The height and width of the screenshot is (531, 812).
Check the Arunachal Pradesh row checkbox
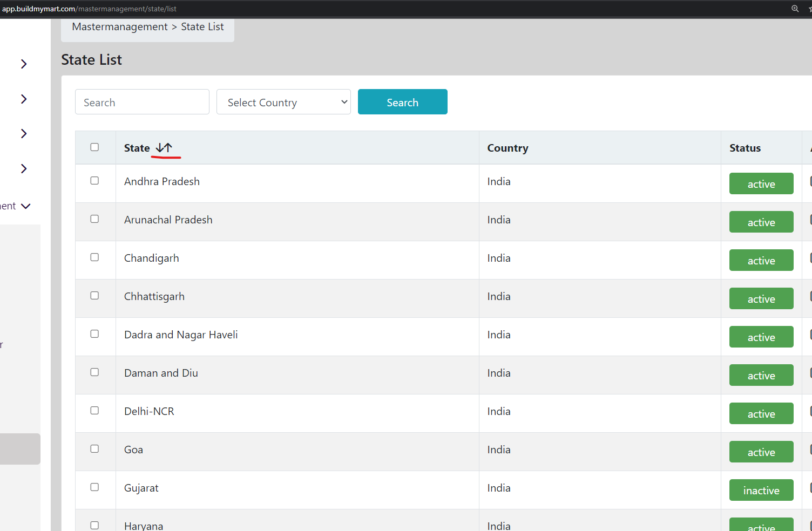[x=94, y=219]
